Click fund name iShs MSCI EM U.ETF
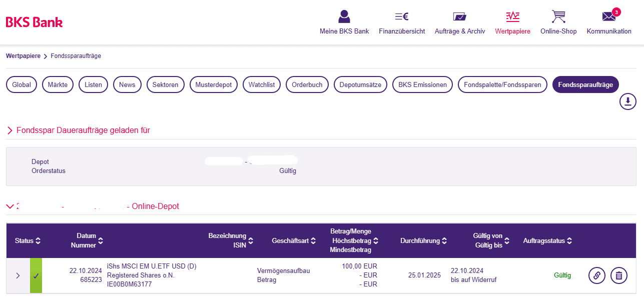644x304 pixels. 152,266
